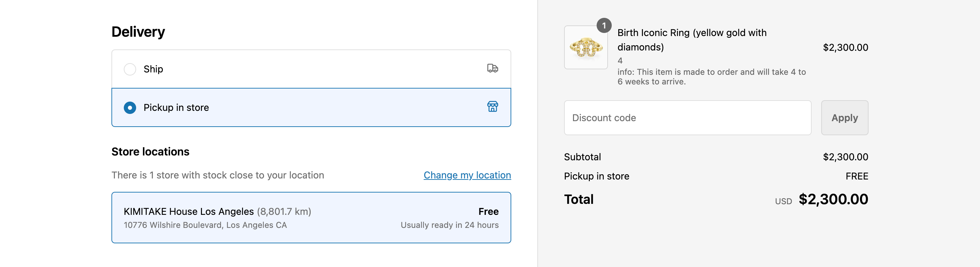
Task: Click the Pickup in store label
Action: 176,108
